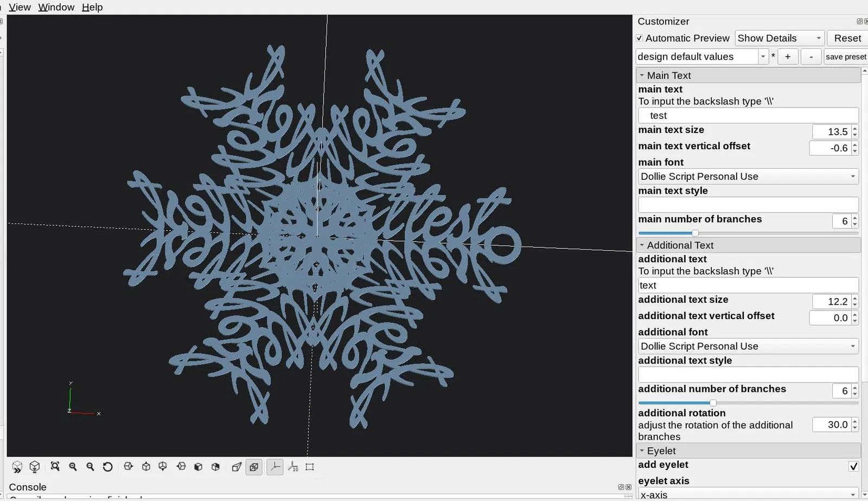The width and height of the screenshot is (868, 501).
Task: Click the main number of branches slider
Action: pyautogui.click(x=748, y=233)
